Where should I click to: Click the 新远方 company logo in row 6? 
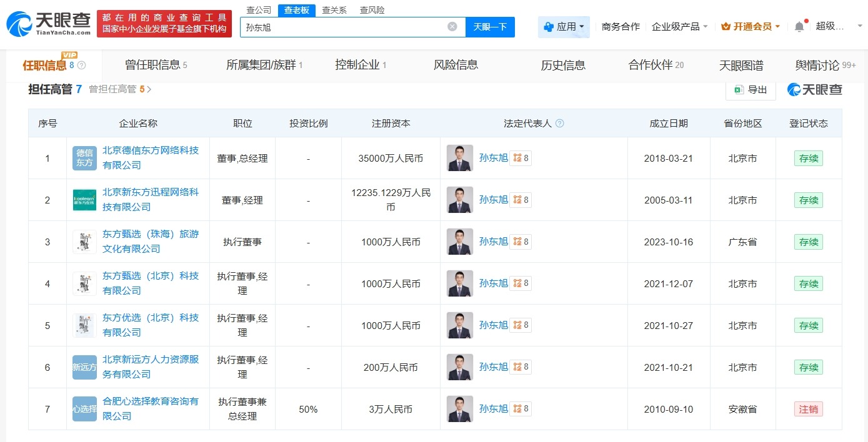(84, 367)
